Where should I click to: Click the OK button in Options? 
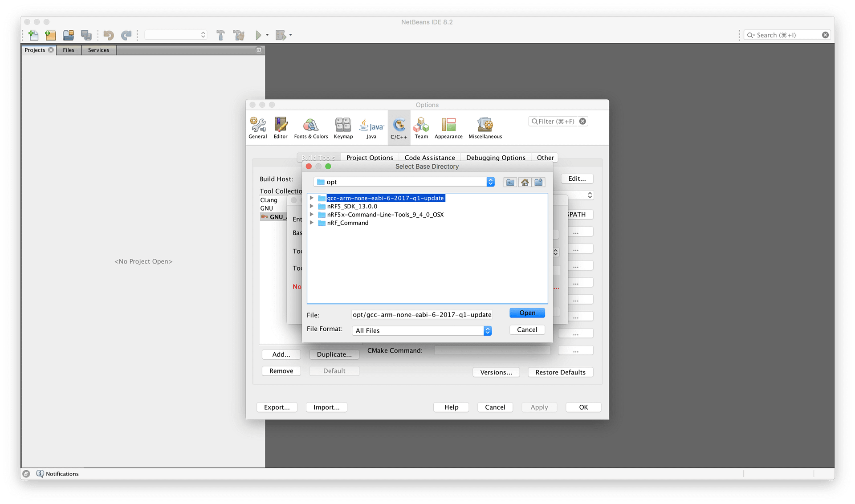coord(583,407)
